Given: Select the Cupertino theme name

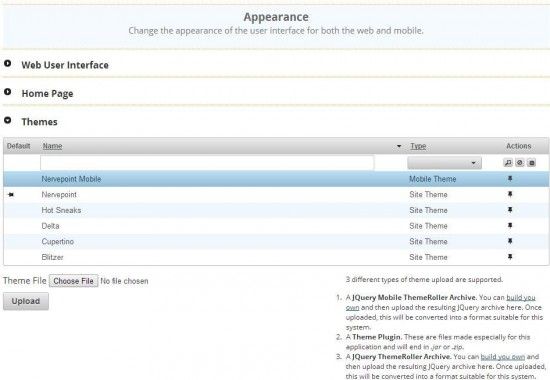Looking at the screenshot, I should coord(58,241).
